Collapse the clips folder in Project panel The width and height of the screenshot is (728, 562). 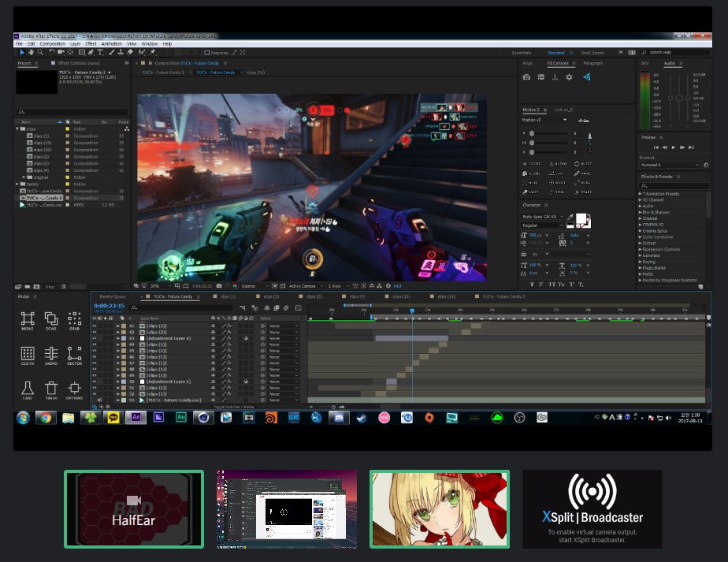tap(17, 128)
